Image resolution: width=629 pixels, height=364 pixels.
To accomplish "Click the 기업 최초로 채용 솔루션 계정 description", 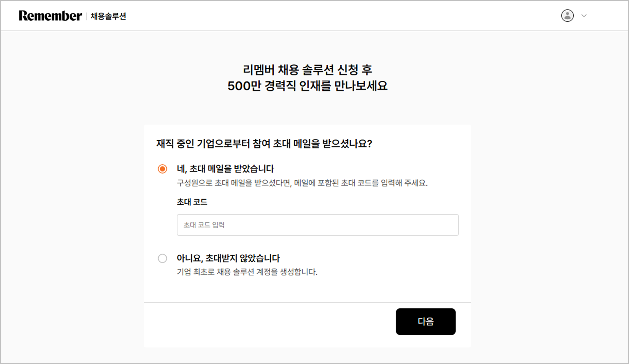I will tap(247, 272).
